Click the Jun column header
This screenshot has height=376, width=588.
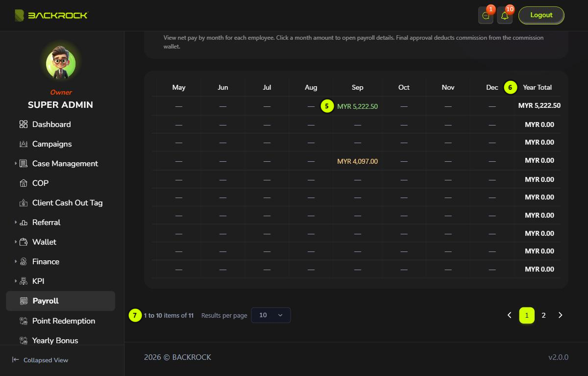[x=223, y=87]
